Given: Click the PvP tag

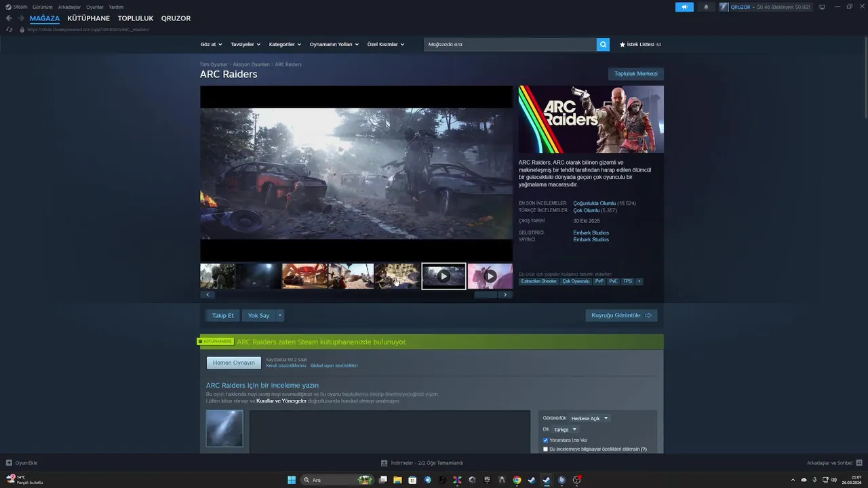Looking at the screenshot, I should click(599, 281).
